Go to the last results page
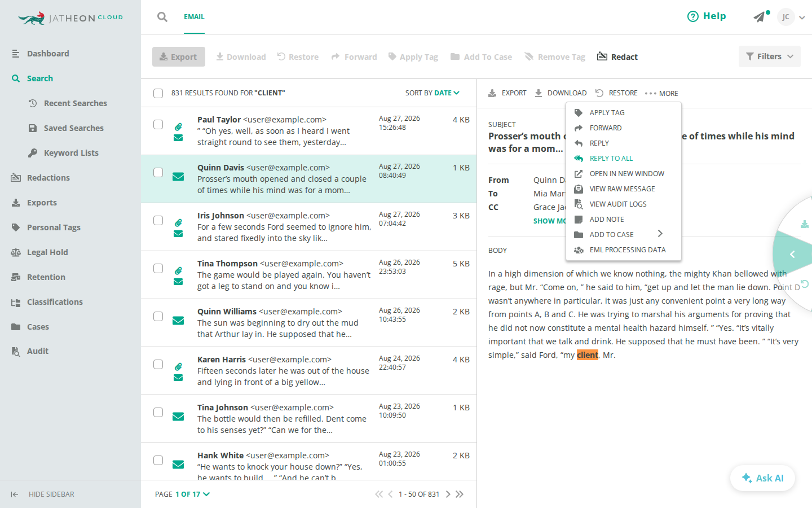Image resolution: width=812 pixels, height=508 pixels. pos(460,494)
